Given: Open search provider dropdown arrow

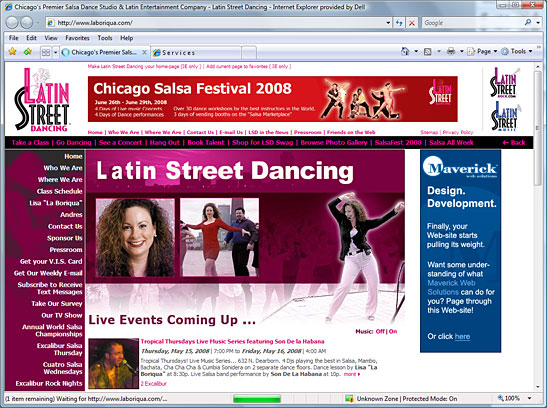Looking at the screenshot, I should tap(538, 23).
